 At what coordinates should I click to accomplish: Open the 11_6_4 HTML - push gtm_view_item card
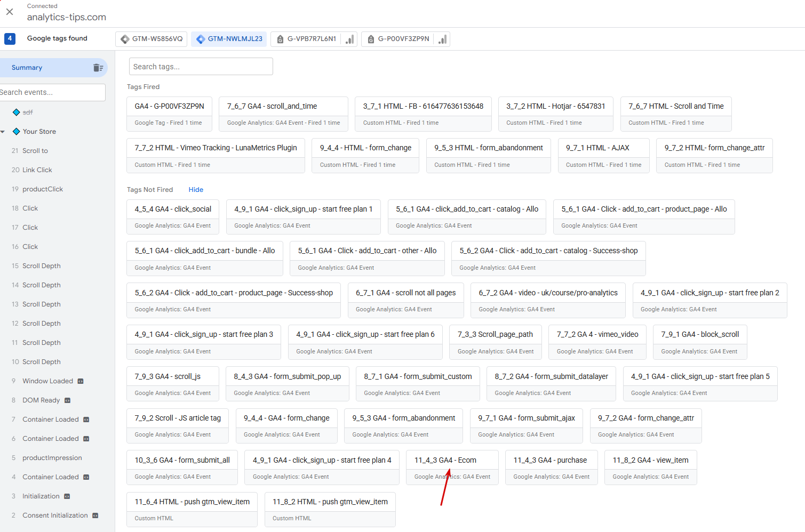(192, 510)
